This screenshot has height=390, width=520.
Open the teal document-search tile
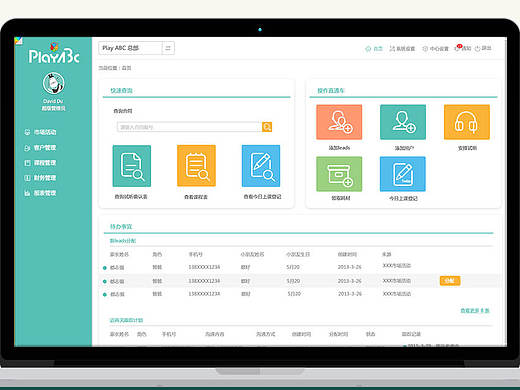tap(132, 166)
